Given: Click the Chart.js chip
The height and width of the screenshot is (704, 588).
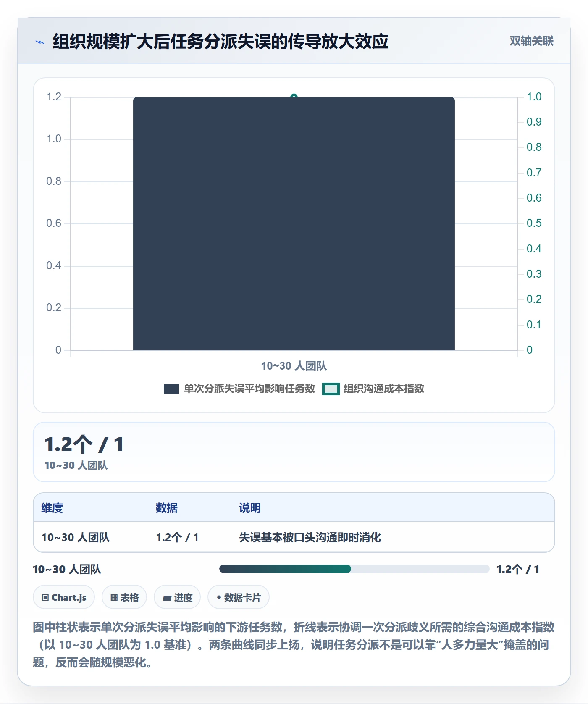Looking at the screenshot, I should click(x=64, y=597).
